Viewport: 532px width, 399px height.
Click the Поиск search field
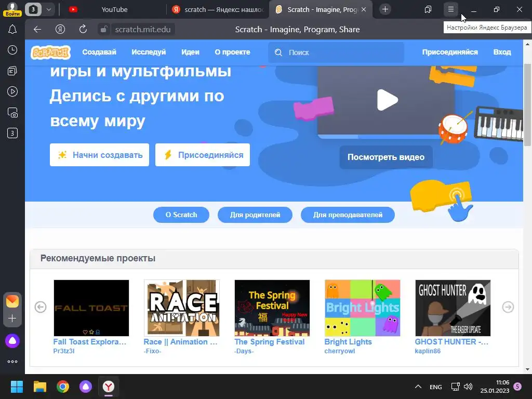(336, 52)
